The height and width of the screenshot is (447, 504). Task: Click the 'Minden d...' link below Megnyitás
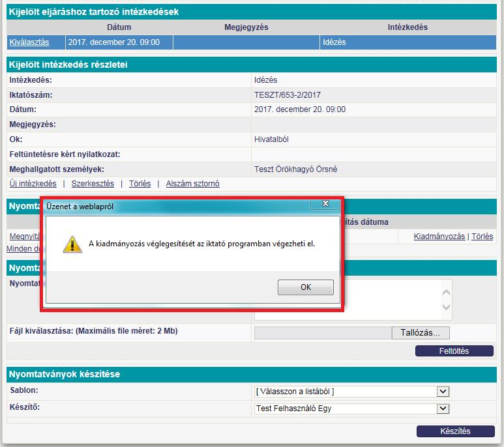pos(23,248)
